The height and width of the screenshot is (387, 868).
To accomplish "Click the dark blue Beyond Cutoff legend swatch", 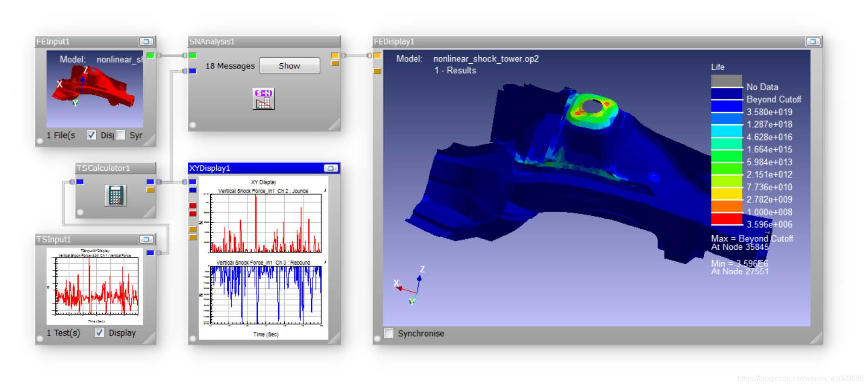I will 727,93.
